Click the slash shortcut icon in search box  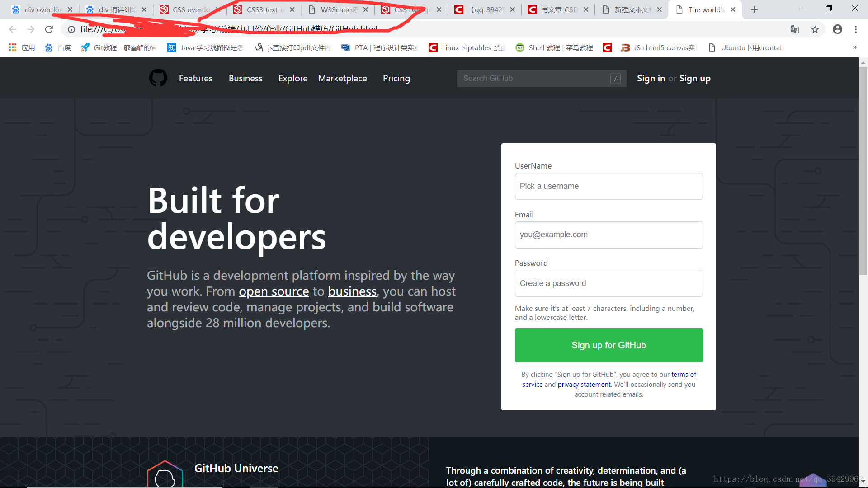tap(615, 78)
